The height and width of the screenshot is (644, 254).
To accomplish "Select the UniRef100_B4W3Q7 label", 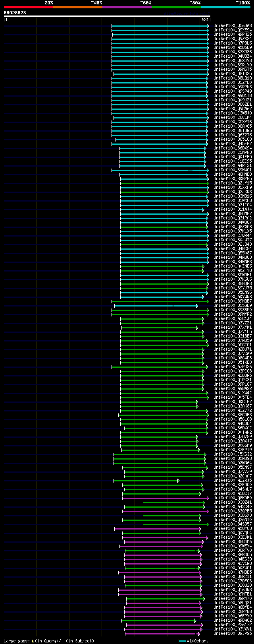I will point(233,222).
